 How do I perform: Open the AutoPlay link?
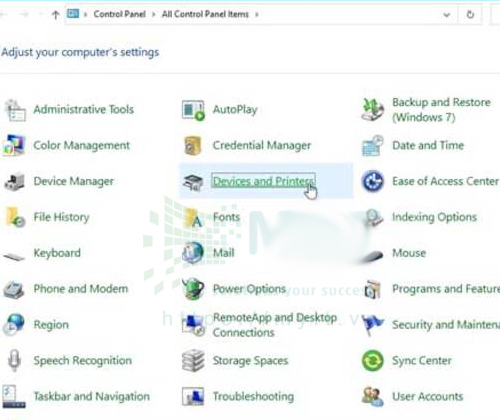pyautogui.click(x=235, y=110)
